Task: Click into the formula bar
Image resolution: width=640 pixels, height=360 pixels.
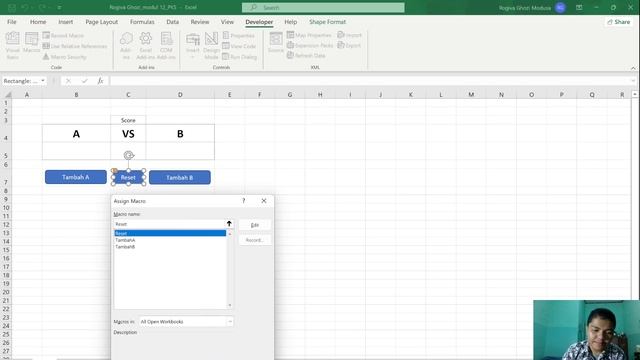Action: [369, 81]
